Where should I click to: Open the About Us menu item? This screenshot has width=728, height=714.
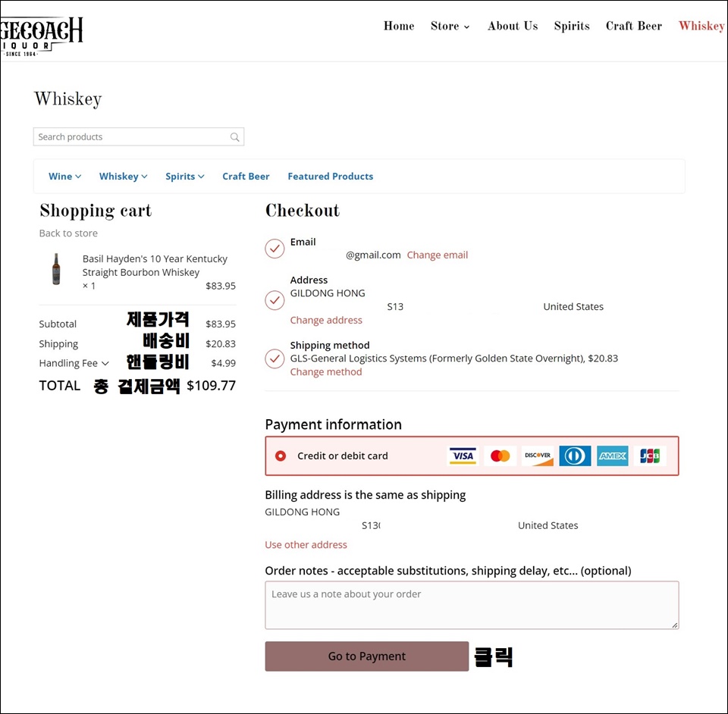click(513, 26)
